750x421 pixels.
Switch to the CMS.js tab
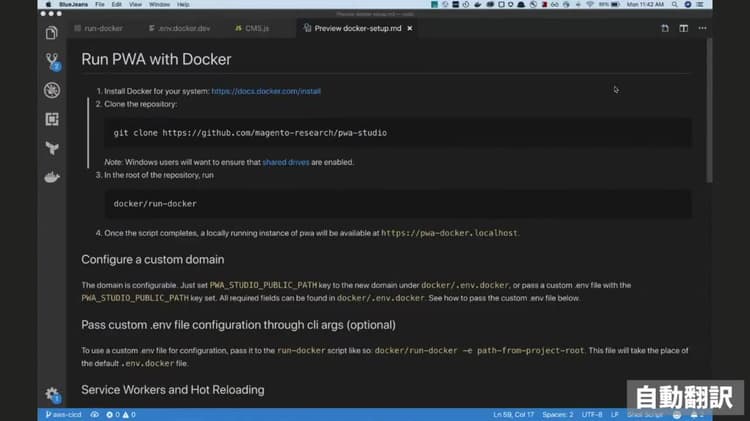click(x=252, y=28)
